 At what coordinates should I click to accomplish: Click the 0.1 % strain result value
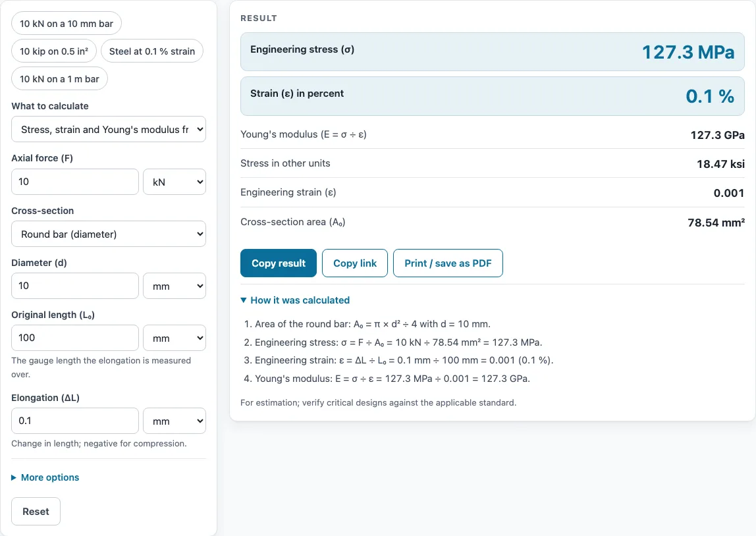(x=710, y=96)
